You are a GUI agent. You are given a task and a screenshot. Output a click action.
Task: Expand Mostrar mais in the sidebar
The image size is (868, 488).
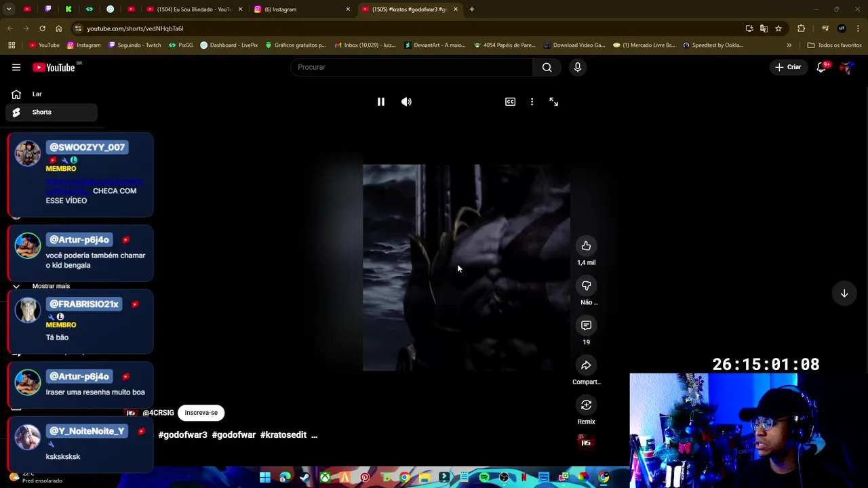pos(51,286)
